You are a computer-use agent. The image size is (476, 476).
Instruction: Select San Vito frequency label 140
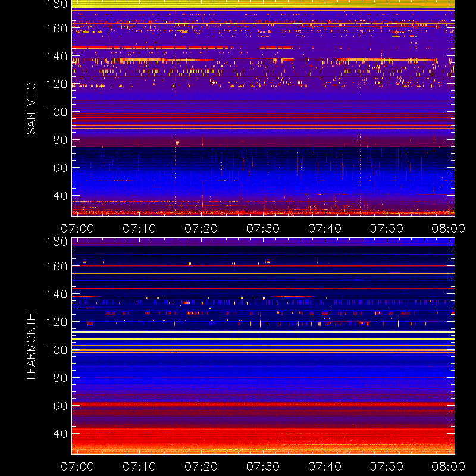(57, 56)
